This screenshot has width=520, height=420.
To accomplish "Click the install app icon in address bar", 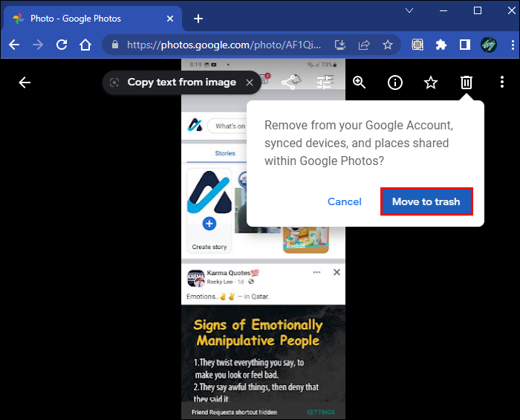I will 340,45.
